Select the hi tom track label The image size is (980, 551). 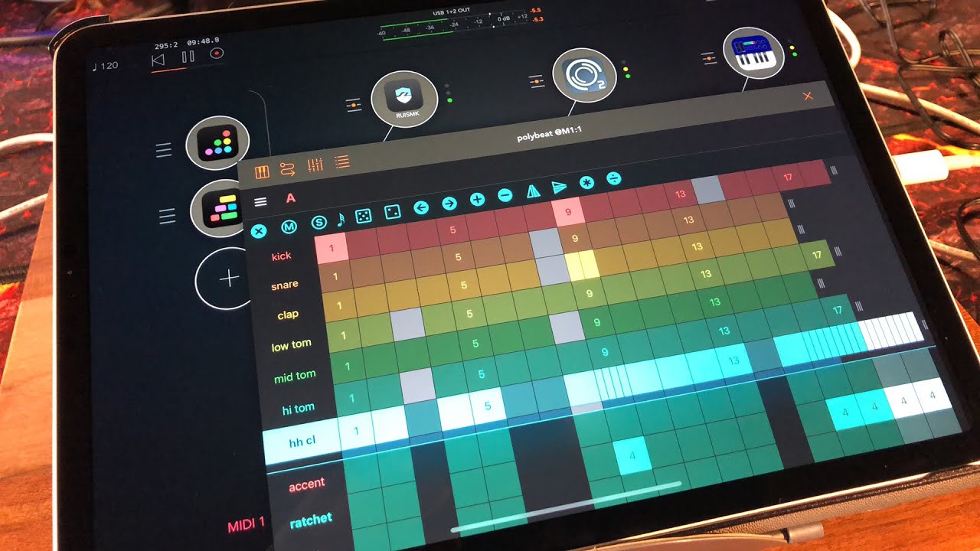click(298, 409)
